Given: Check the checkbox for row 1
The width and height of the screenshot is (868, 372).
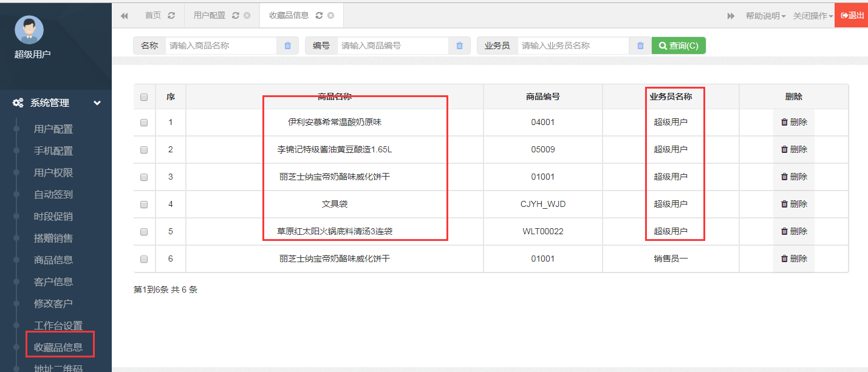Looking at the screenshot, I should click(144, 123).
